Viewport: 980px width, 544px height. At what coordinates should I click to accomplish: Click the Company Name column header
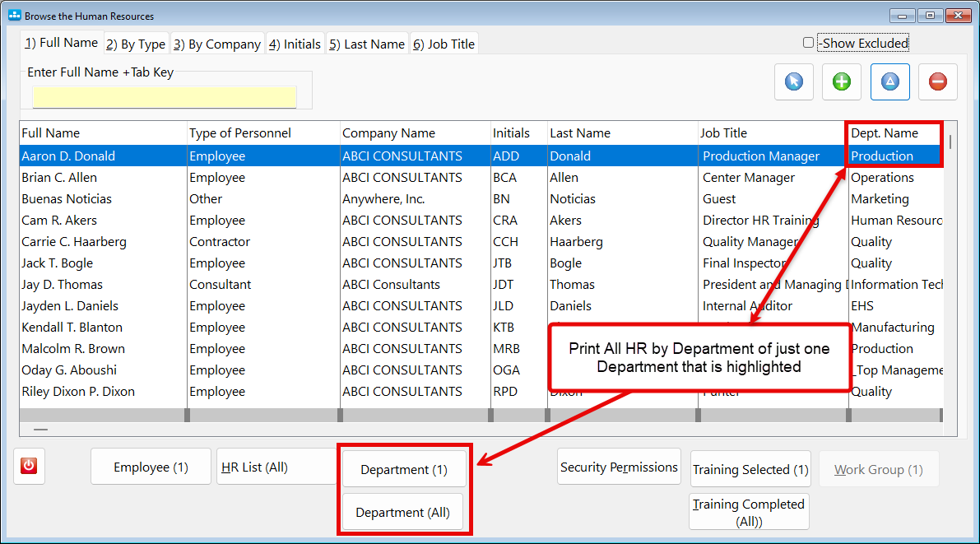click(x=415, y=133)
